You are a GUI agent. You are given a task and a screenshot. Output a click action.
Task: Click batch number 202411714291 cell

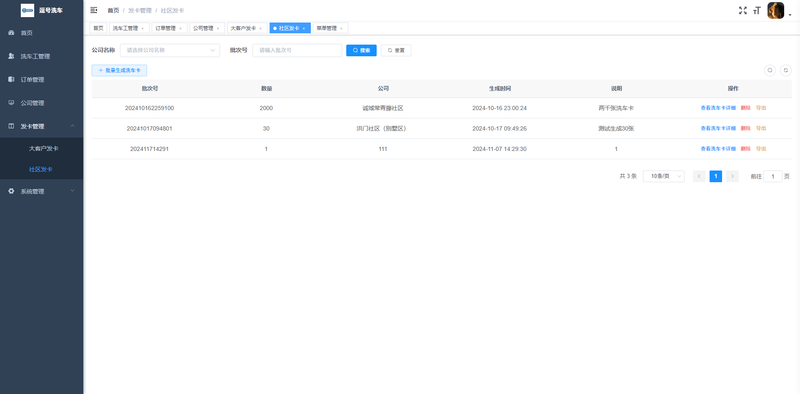pos(149,149)
